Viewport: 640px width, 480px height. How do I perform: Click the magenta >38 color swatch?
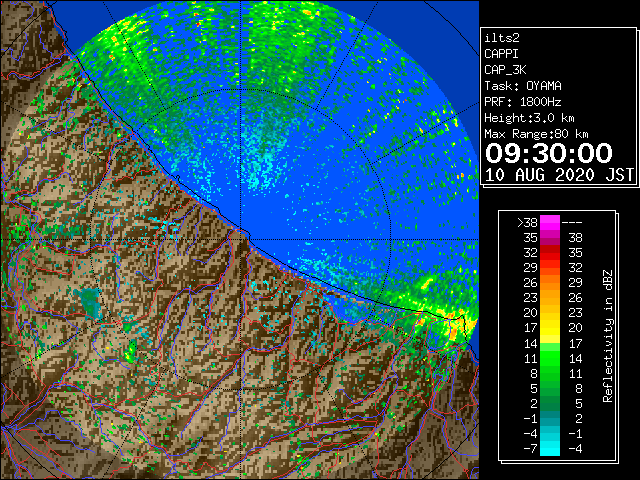tap(550, 223)
